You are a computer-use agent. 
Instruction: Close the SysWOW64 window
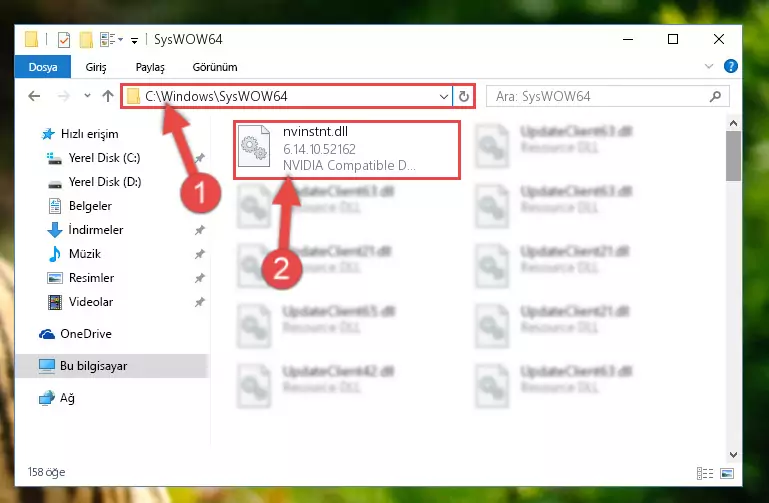tap(718, 39)
